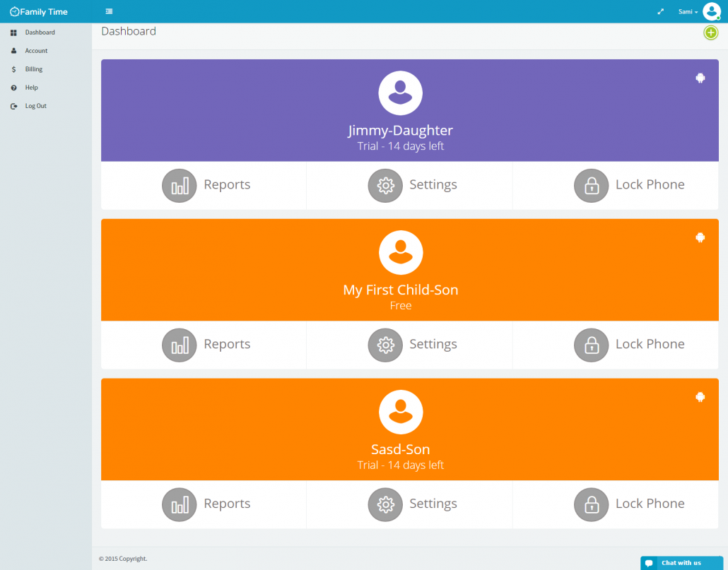Image resolution: width=728 pixels, height=570 pixels.
Task: Click the fullscreen expand arrows icon
Action: coord(661,11)
